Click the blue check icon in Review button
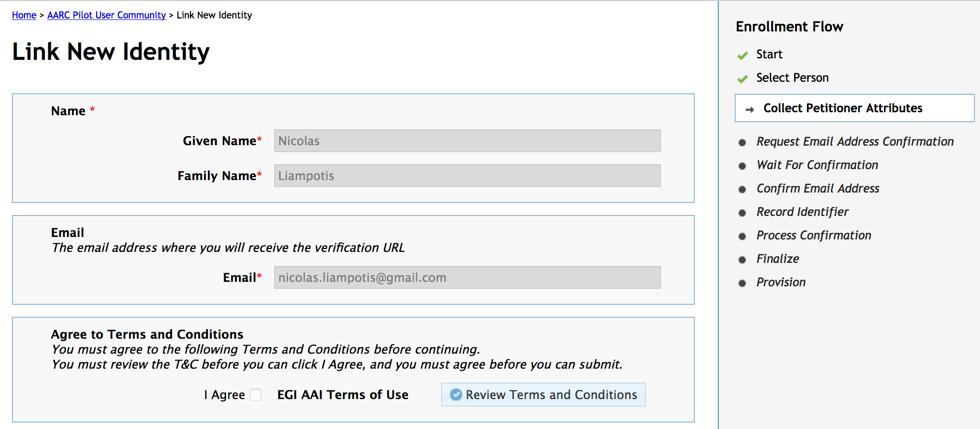Image resolution: width=980 pixels, height=429 pixels. (x=456, y=395)
